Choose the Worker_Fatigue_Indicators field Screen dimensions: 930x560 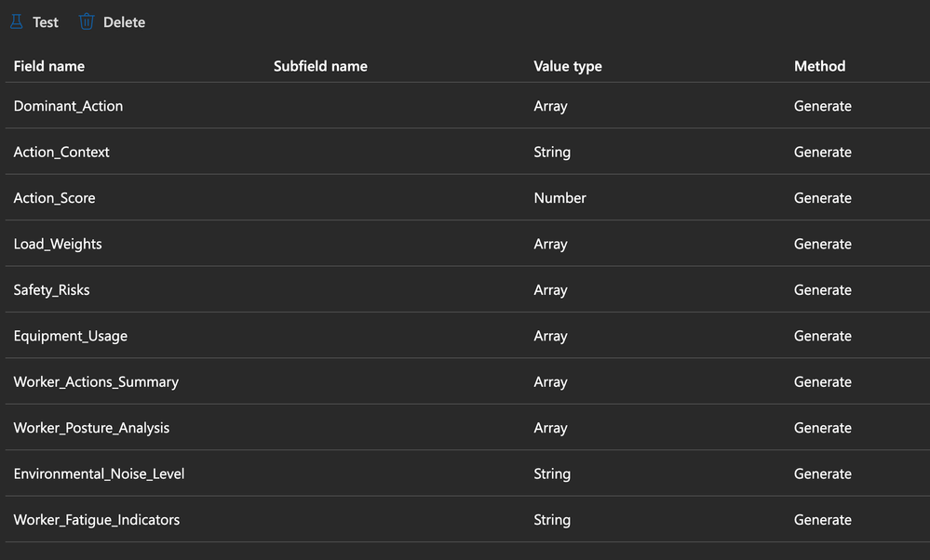pyautogui.click(x=467, y=520)
